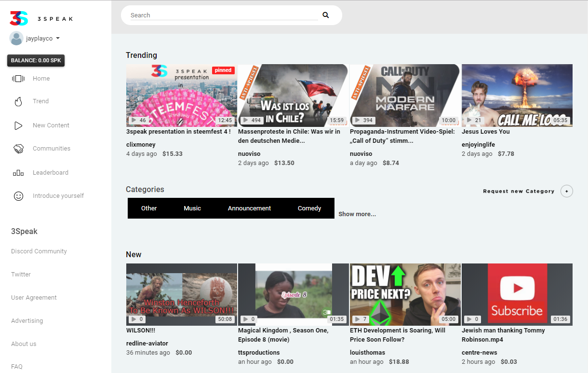Image resolution: width=588 pixels, height=373 pixels.
Task: Open the Subscribe video thumbnail
Action: click(517, 294)
